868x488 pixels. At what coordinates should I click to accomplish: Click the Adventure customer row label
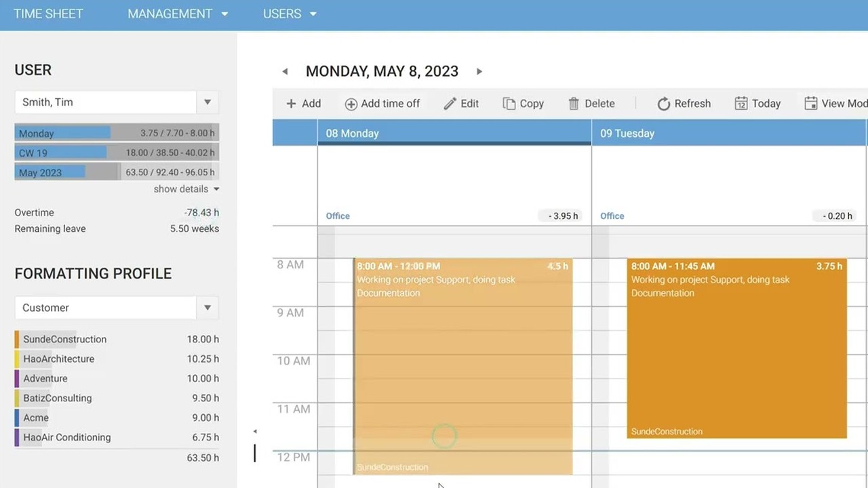click(x=45, y=378)
